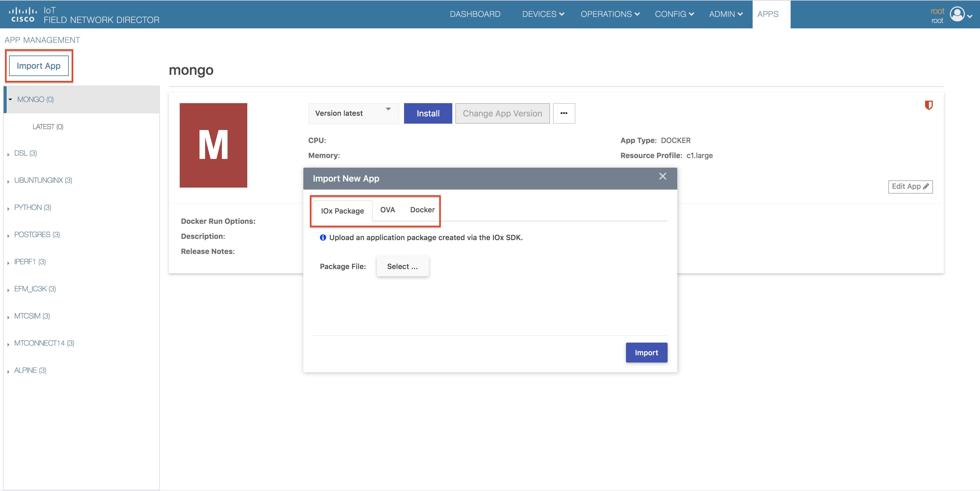Expand the MTCSIM (3) app group

point(8,317)
